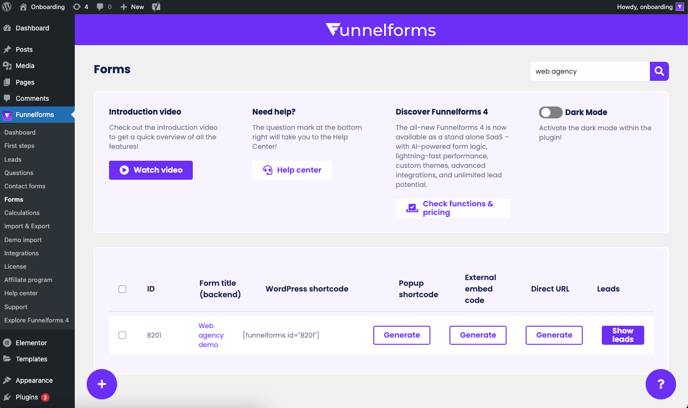Open Questions submenu item

pos(19,173)
